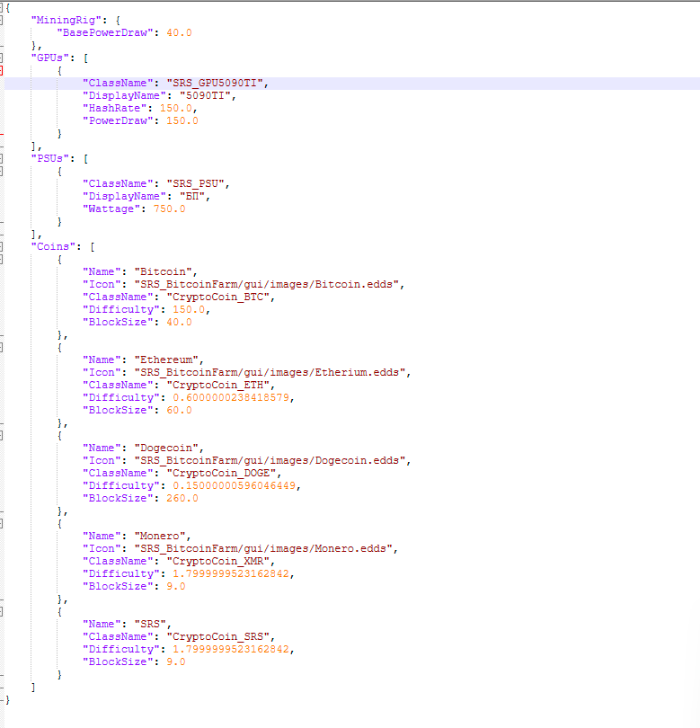This screenshot has width=700, height=728.
Task: Click the "GPUs" key
Action: [x=50, y=58]
